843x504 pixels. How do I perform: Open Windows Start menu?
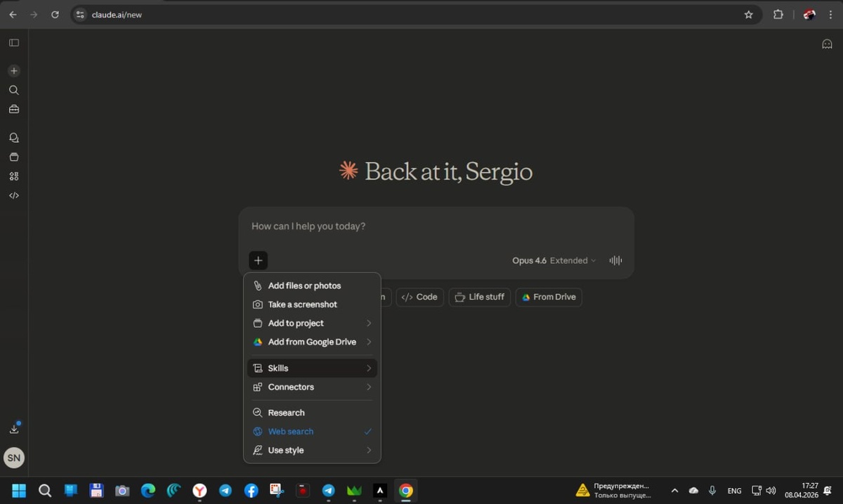click(x=19, y=491)
